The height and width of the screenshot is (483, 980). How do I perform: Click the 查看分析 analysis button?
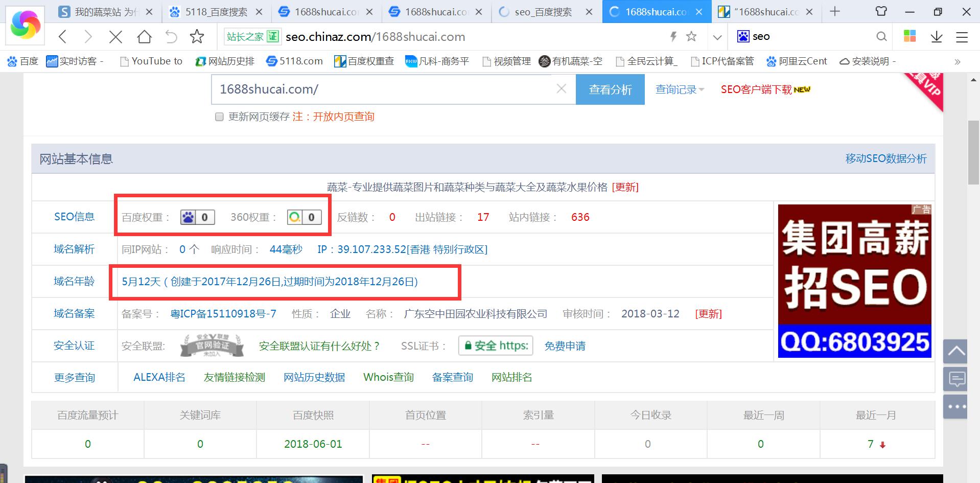[x=610, y=89]
